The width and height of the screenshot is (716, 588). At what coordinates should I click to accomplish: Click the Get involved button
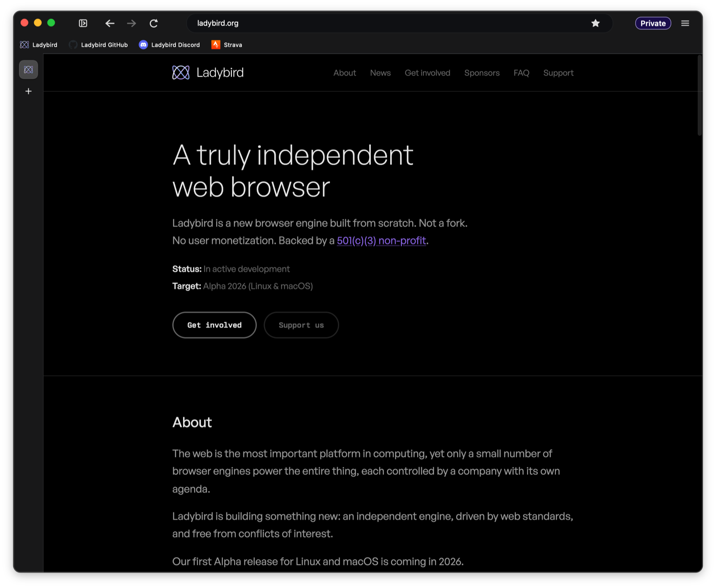pyautogui.click(x=214, y=325)
